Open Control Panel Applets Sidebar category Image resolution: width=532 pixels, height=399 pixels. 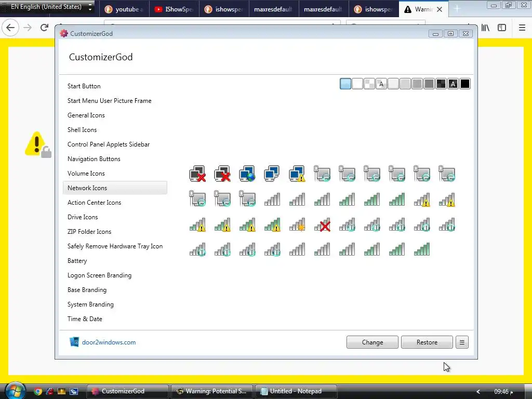point(109,144)
